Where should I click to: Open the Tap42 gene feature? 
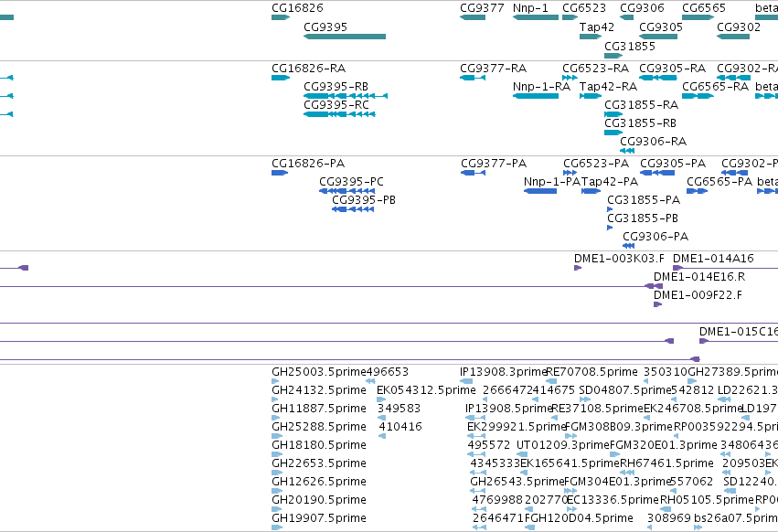pyautogui.click(x=591, y=37)
